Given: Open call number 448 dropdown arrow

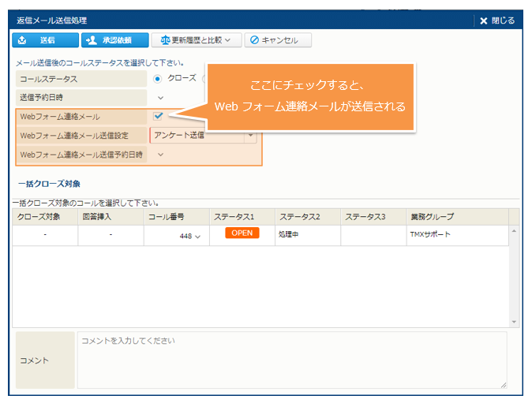Looking at the screenshot, I should [x=197, y=236].
